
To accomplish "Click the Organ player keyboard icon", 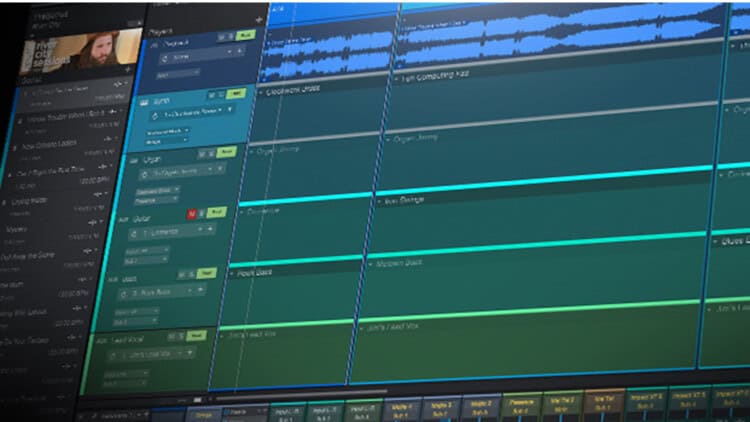I will (134, 160).
